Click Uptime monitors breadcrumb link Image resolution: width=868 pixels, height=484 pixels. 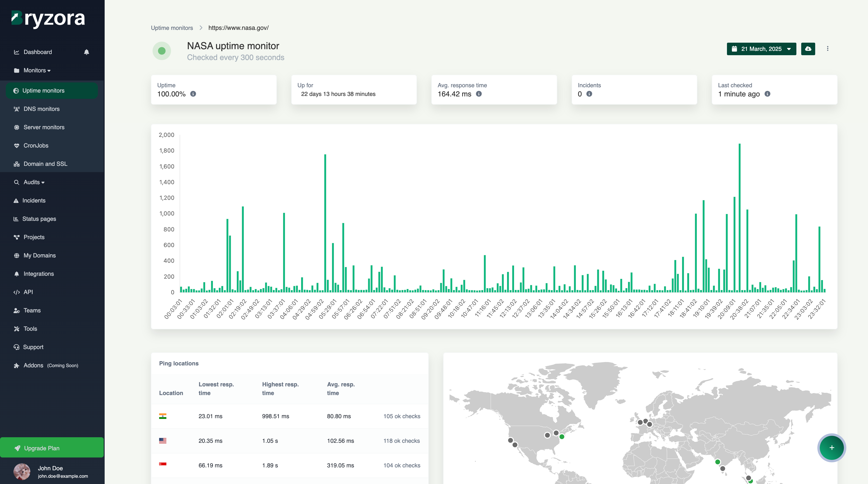tap(172, 28)
